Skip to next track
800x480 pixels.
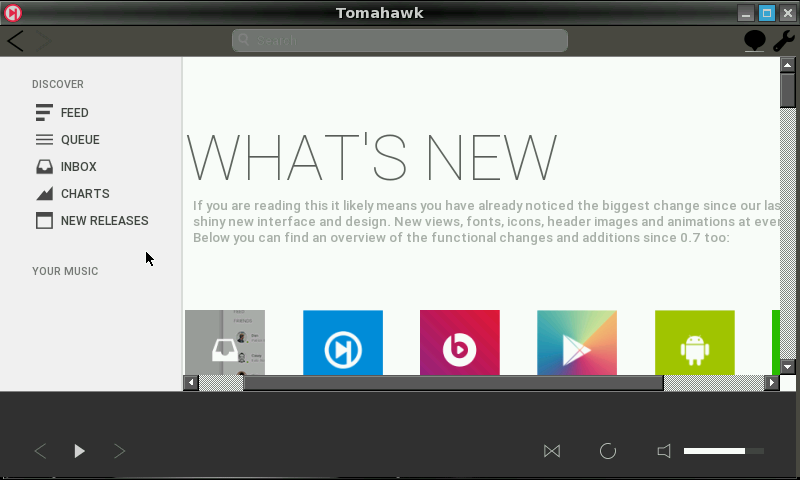[119, 451]
